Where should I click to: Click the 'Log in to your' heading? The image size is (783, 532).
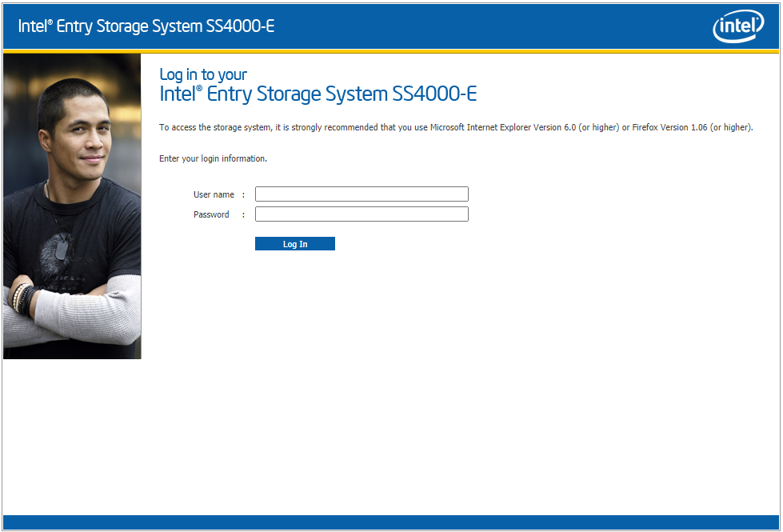[x=202, y=74]
